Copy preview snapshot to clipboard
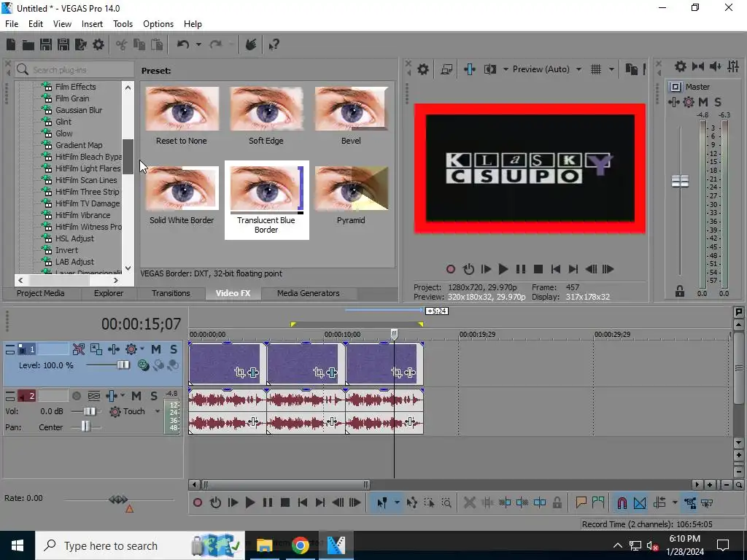This screenshot has height=560, width=747. pos(631,69)
